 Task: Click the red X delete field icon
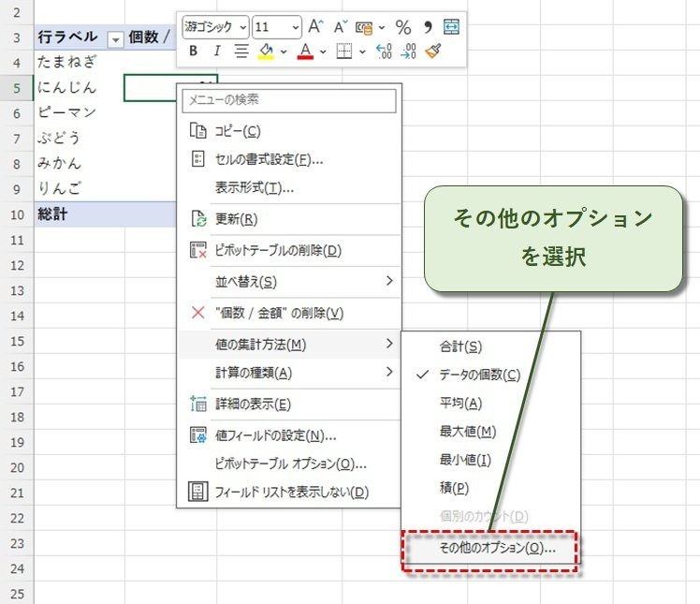pyautogui.click(x=198, y=313)
